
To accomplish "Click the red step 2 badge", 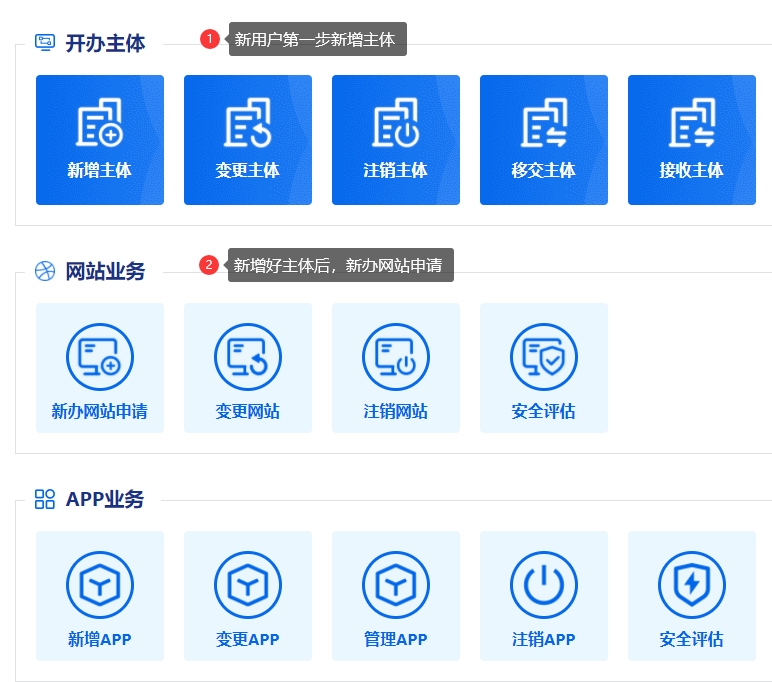I will click(209, 265).
